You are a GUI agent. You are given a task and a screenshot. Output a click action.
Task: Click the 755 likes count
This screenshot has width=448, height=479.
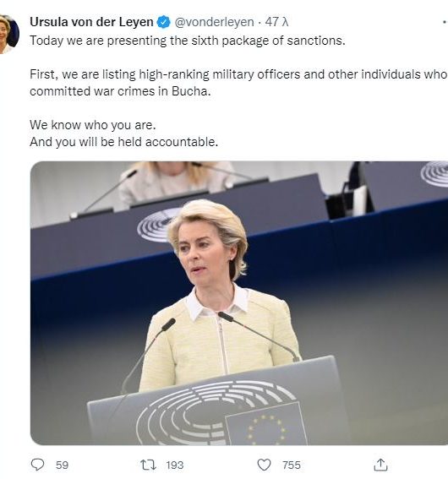pos(292,465)
